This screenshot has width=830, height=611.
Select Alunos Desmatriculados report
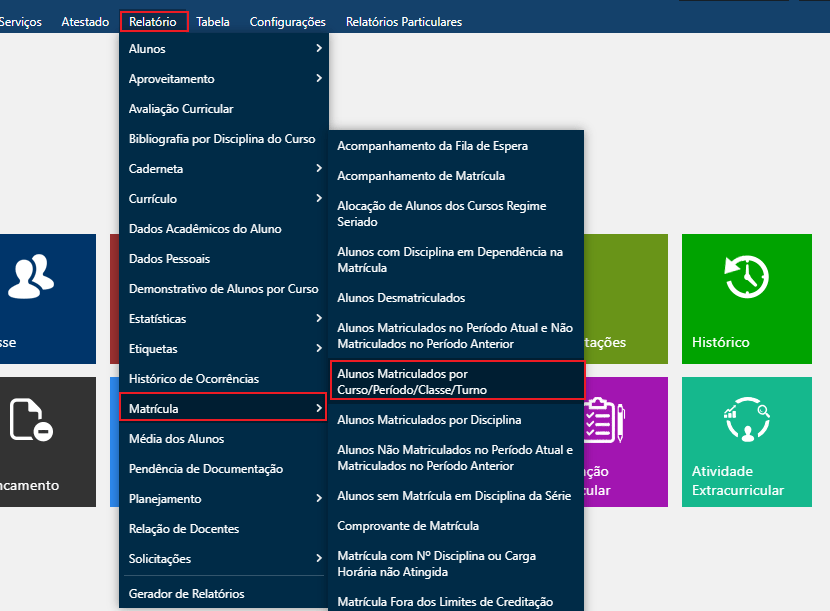click(401, 298)
